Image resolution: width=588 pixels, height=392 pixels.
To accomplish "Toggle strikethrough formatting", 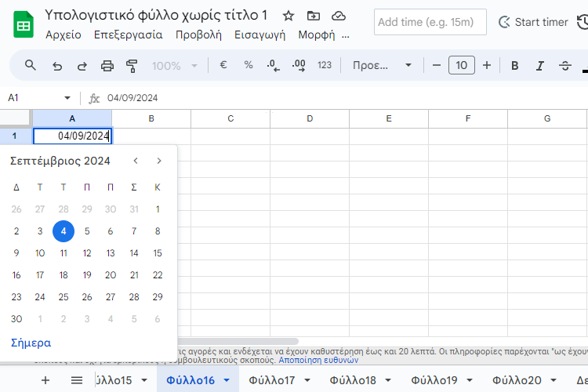I will 565,66.
